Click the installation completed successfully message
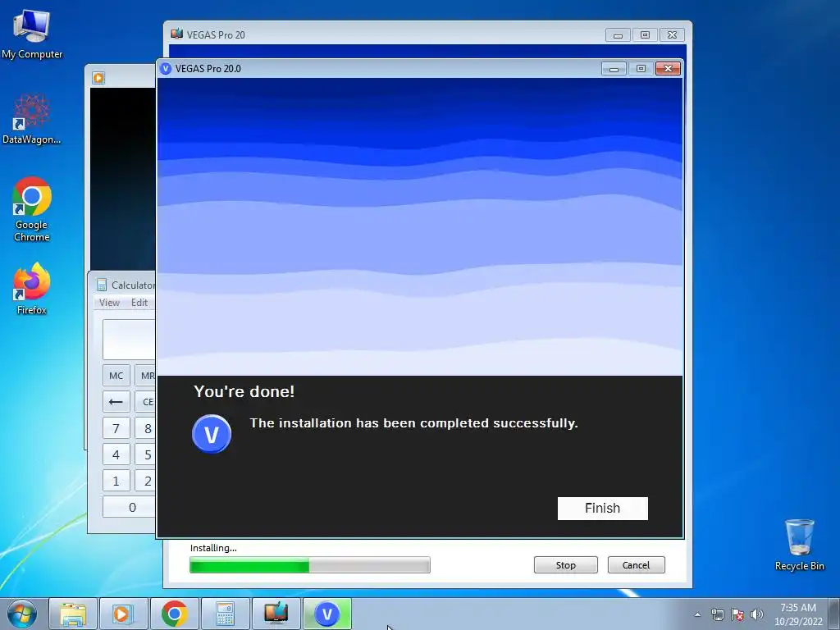This screenshot has height=630, width=840. (413, 423)
